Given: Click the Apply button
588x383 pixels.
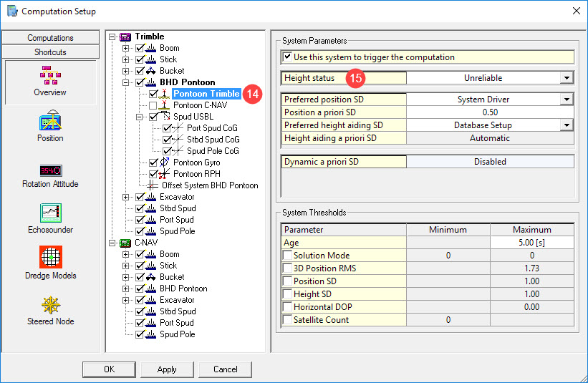Looking at the screenshot, I should click(167, 369).
